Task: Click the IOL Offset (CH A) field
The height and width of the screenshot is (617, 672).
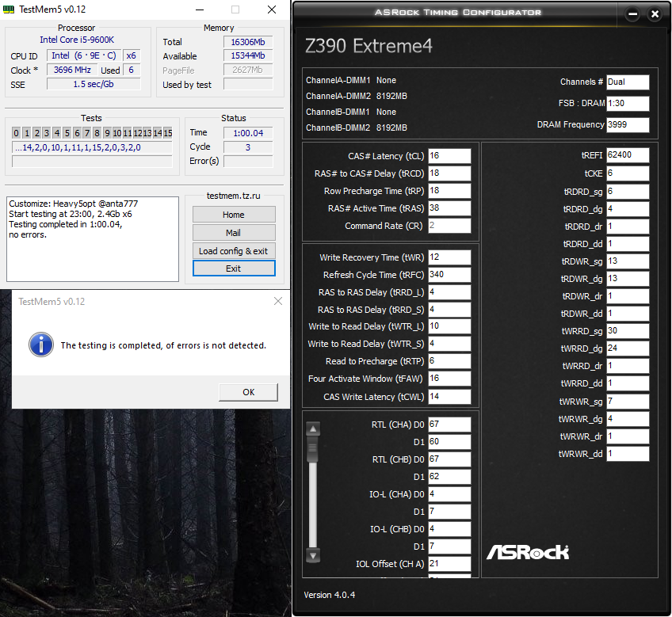Action: point(449,564)
